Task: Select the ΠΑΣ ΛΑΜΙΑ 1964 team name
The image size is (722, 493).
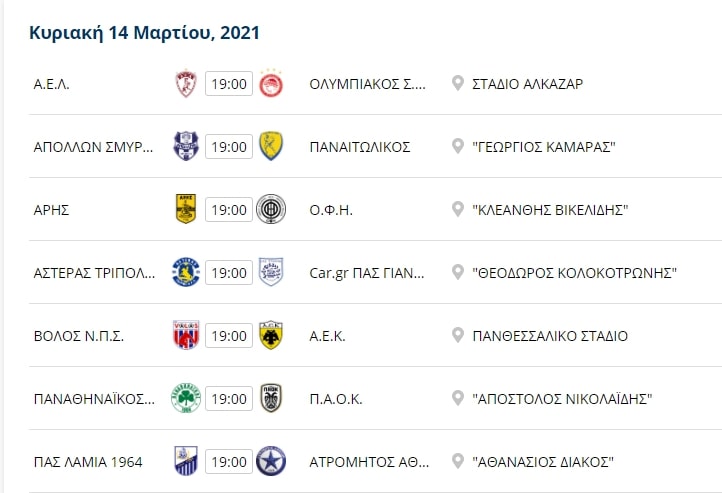Action: tap(88, 462)
